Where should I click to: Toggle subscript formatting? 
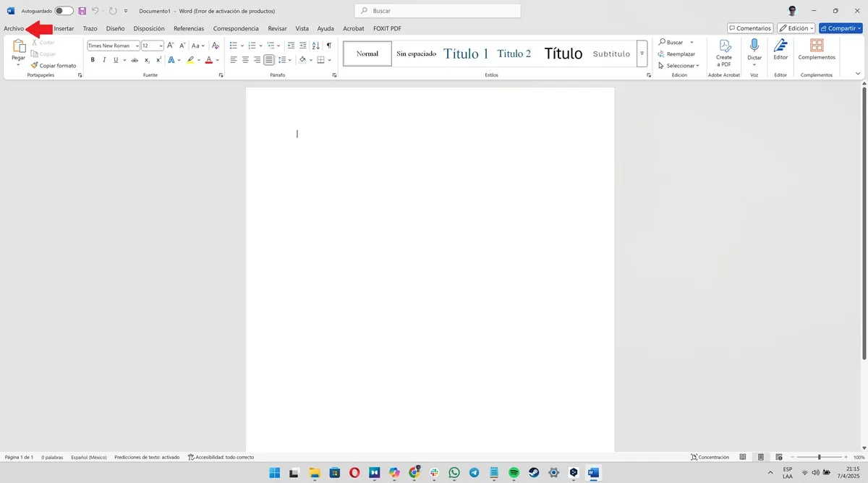pyautogui.click(x=146, y=60)
